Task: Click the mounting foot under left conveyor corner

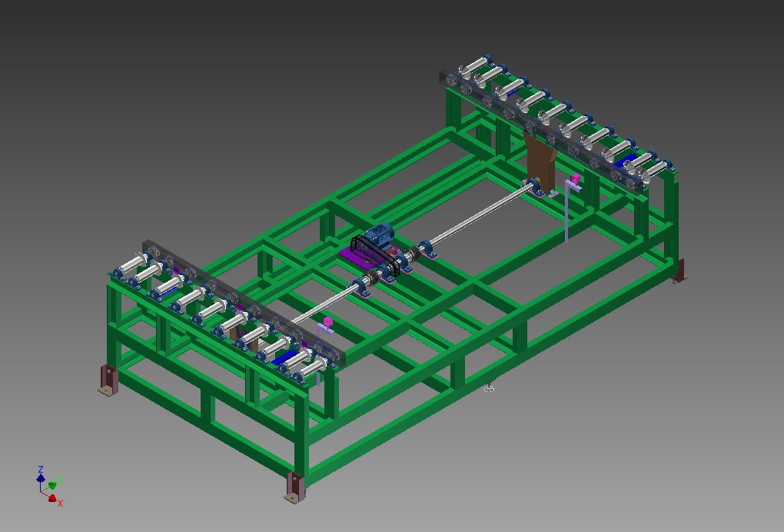Action: [108, 380]
